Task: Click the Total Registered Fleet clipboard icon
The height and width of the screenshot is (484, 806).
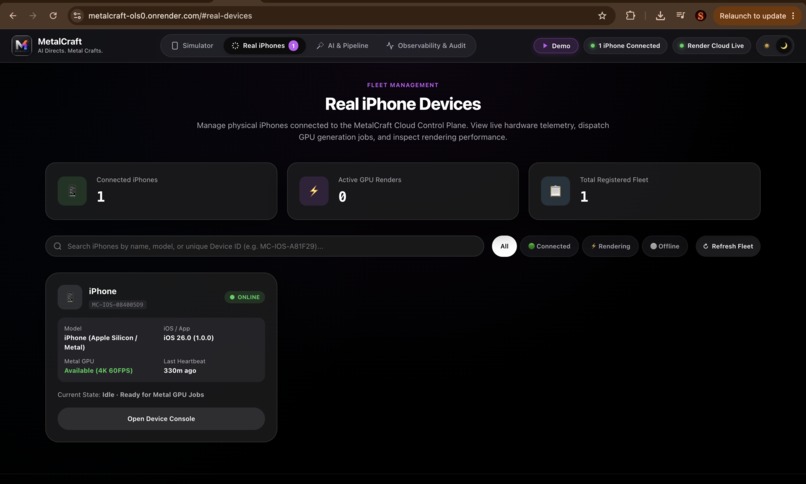Action: [x=555, y=191]
